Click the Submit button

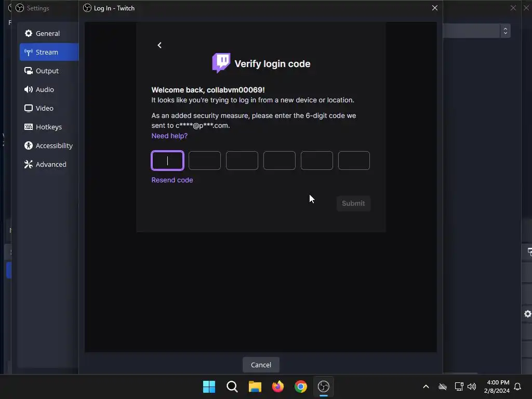pos(353,203)
